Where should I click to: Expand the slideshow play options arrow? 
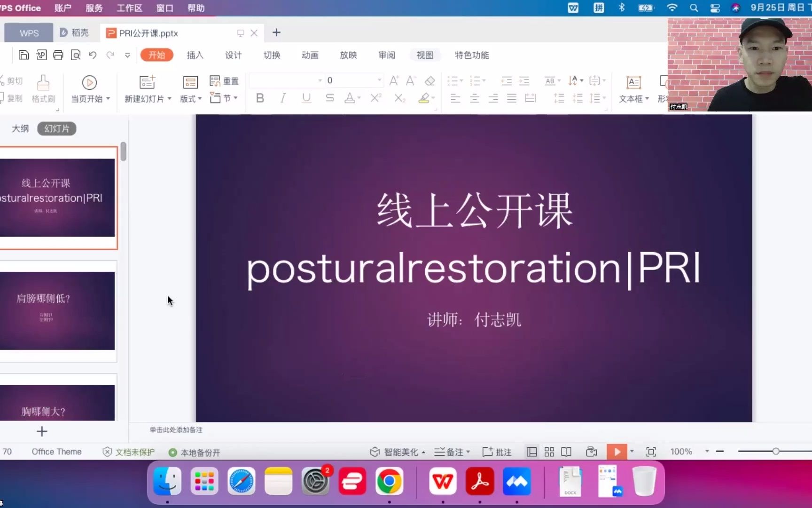tap(632, 452)
